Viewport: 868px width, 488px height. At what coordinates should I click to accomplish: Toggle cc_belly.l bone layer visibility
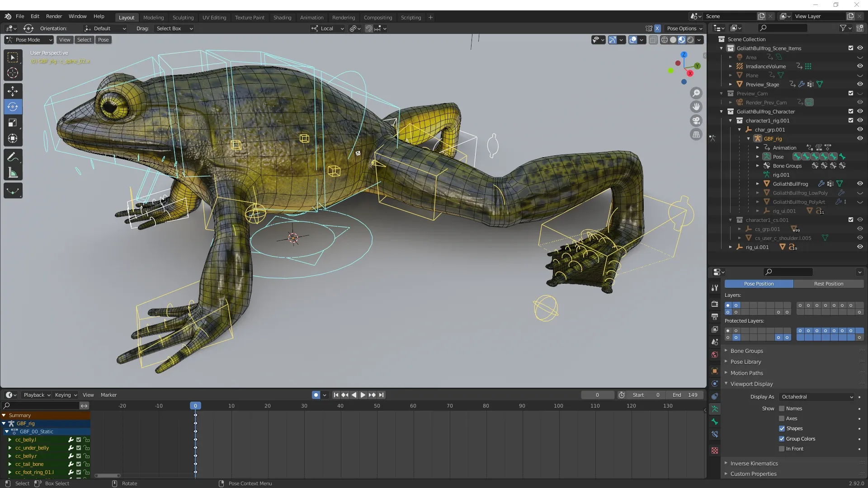pyautogui.click(x=78, y=439)
